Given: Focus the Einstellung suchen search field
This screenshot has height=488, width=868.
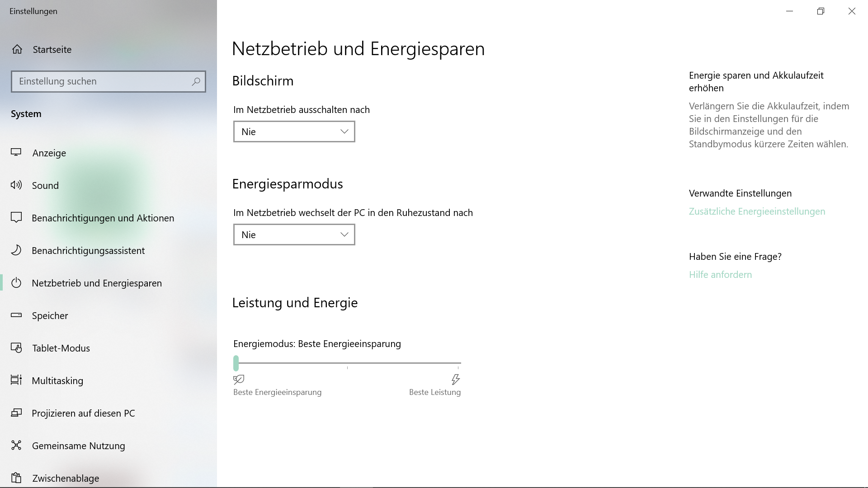Looking at the screenshot, I should [x=99, y=81].
